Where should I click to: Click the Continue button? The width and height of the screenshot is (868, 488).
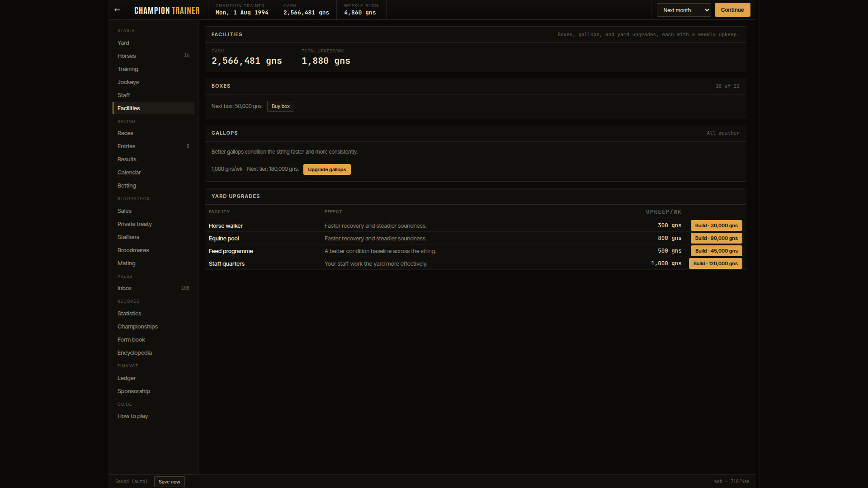[x=732, y=10]
